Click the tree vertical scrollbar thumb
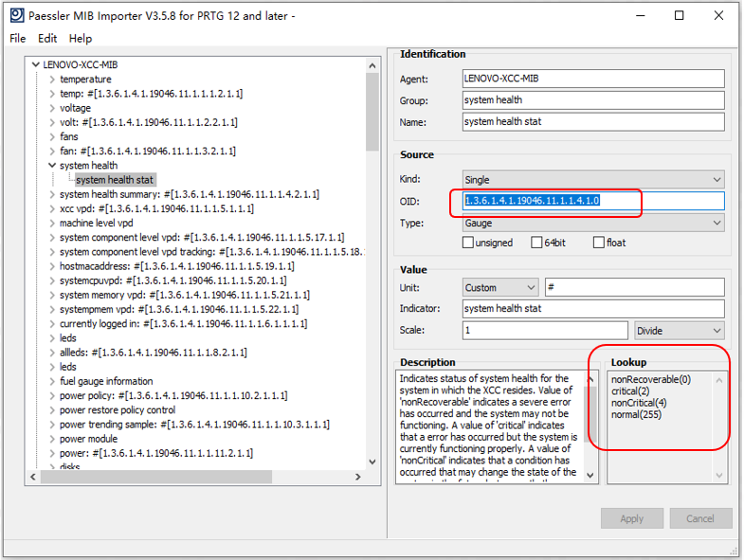Image resolution: width=744 pixels, height=560 pixels. (x=372, y=112)
